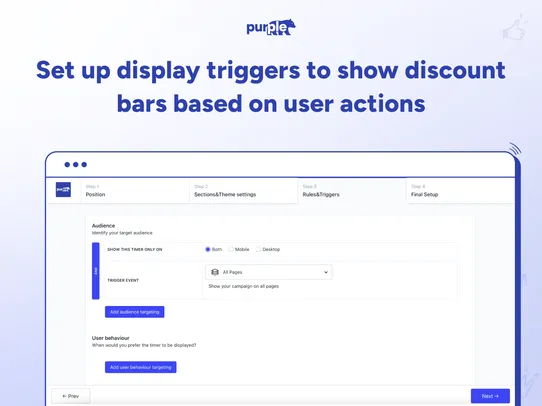
Task: Click the 'Show your campaign on all pages' text
Action: (x=244, y=286)
